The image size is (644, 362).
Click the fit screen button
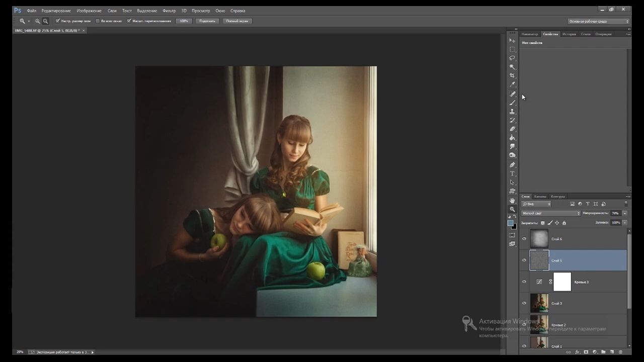(x=207, y=21)
